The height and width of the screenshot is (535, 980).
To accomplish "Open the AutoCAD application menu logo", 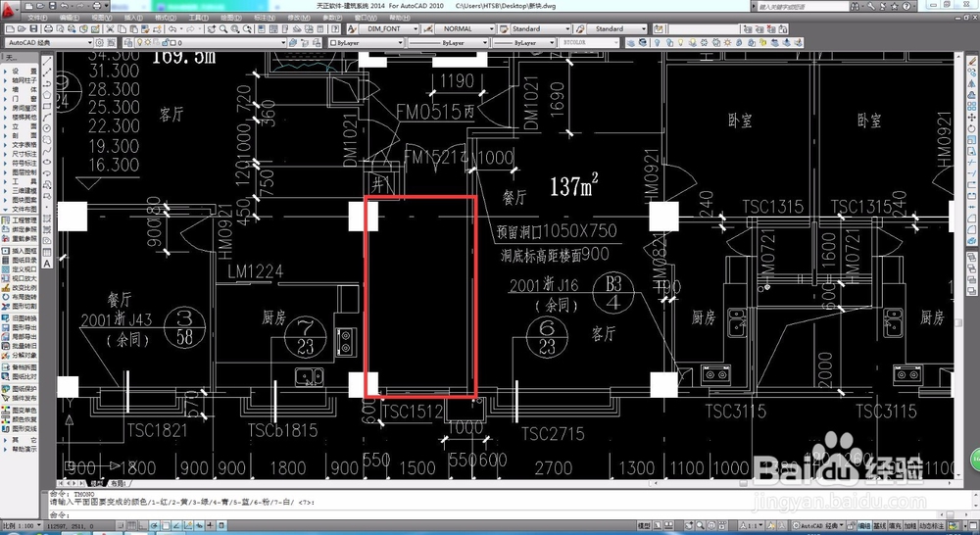I will (8, 11).
